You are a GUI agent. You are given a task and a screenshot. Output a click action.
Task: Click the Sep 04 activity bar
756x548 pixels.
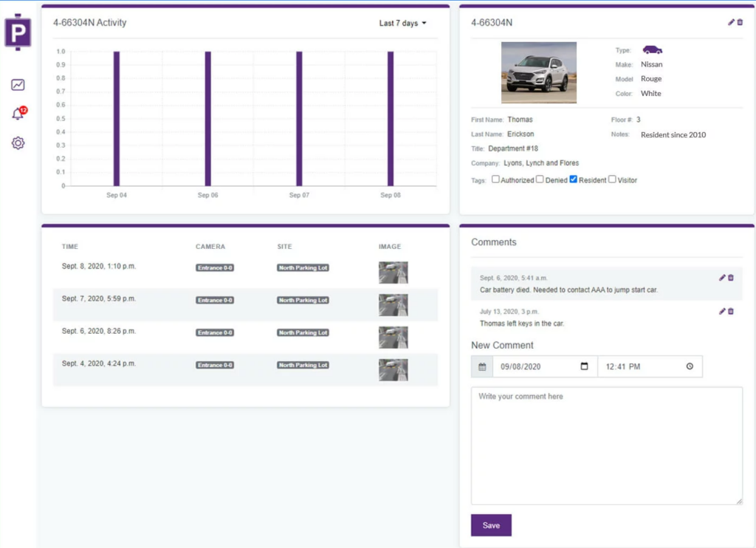click(117, 119)
